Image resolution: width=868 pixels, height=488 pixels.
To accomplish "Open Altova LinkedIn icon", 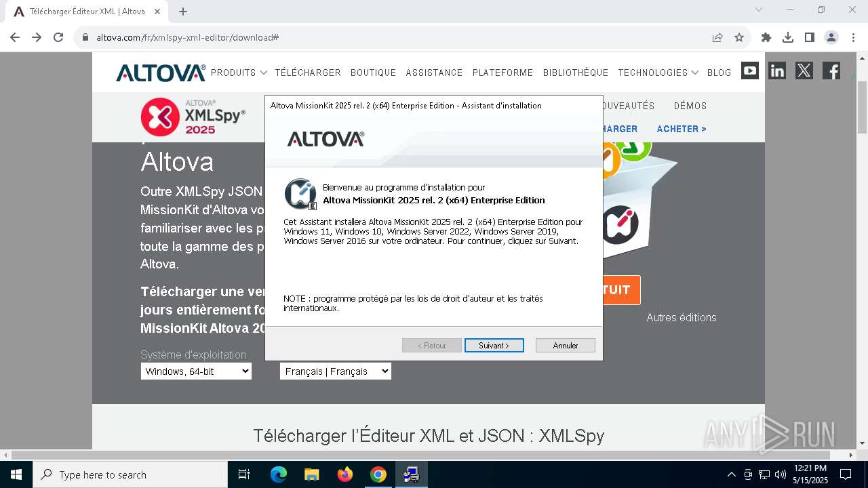I will [777, 70].
